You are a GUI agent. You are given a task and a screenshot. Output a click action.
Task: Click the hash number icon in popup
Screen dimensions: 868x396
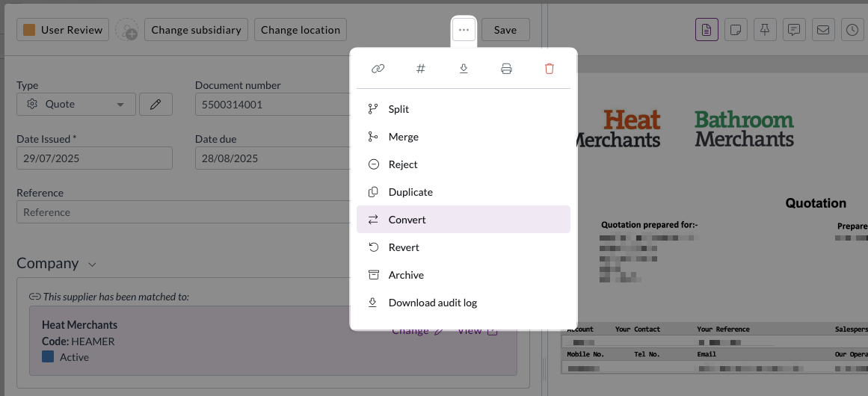point(420,69)
